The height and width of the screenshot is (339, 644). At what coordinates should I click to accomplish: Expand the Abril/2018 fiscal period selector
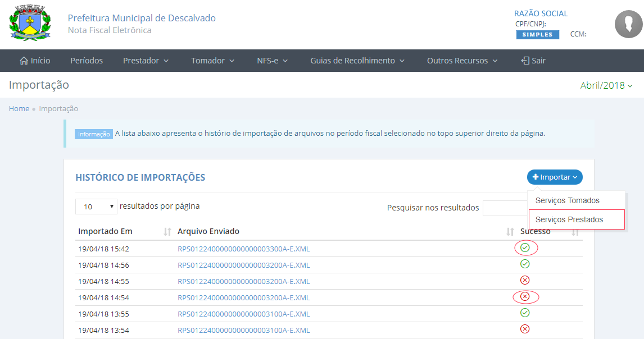coord(606,85)
